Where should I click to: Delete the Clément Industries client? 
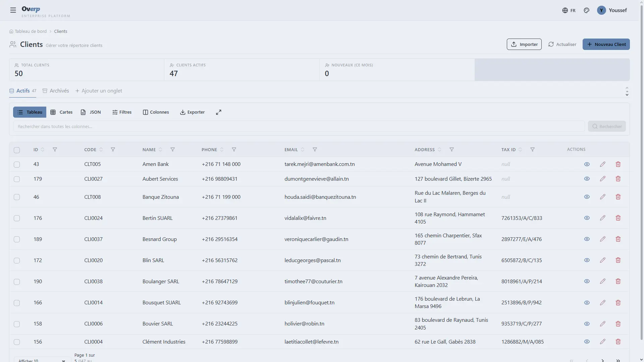618,342
